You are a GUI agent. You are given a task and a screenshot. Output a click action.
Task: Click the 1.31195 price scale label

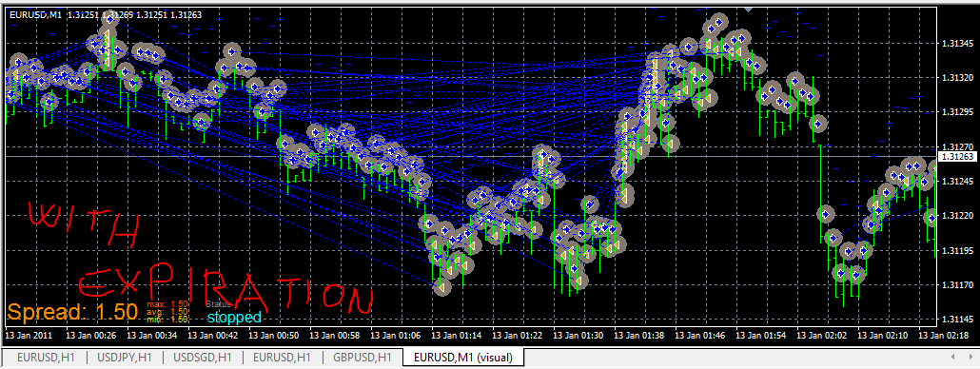click(x=956, y=251)
